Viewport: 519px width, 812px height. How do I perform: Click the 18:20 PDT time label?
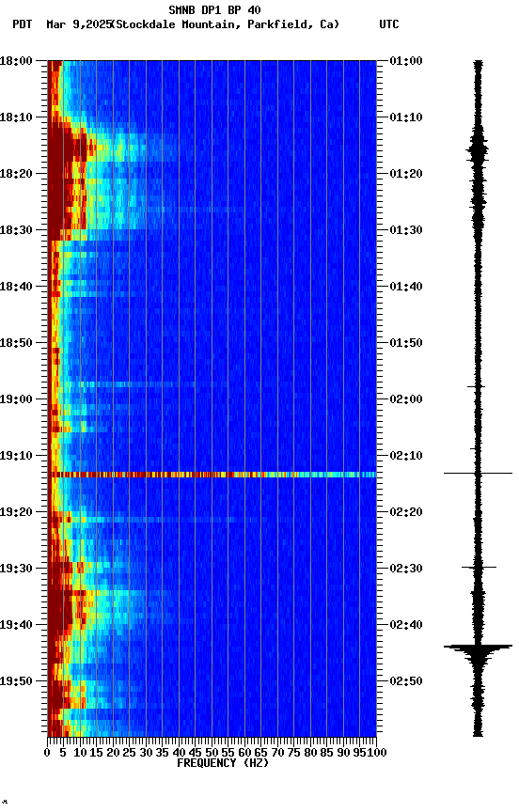[x=16, y=174]
